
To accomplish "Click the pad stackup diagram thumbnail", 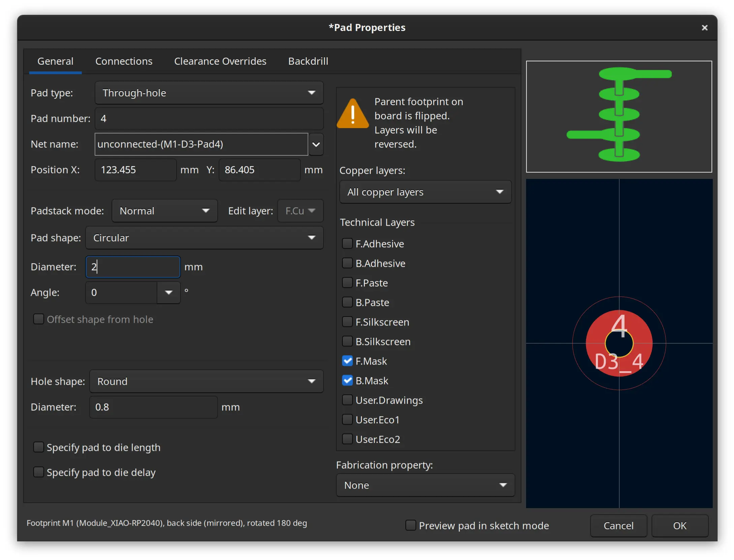I will pos(618,116).
